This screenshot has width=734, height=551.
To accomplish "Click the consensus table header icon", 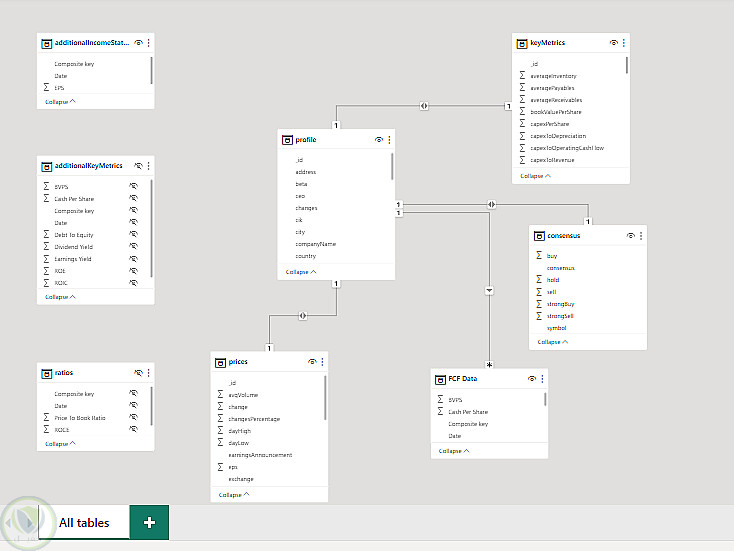I will 540,236.
